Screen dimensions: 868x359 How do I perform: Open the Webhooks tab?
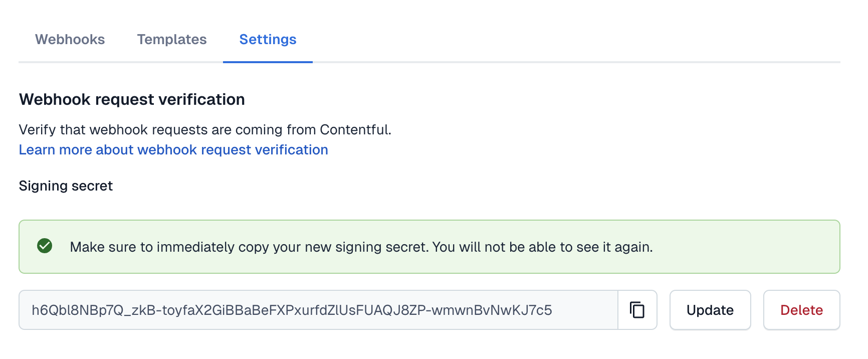(70, 39)
